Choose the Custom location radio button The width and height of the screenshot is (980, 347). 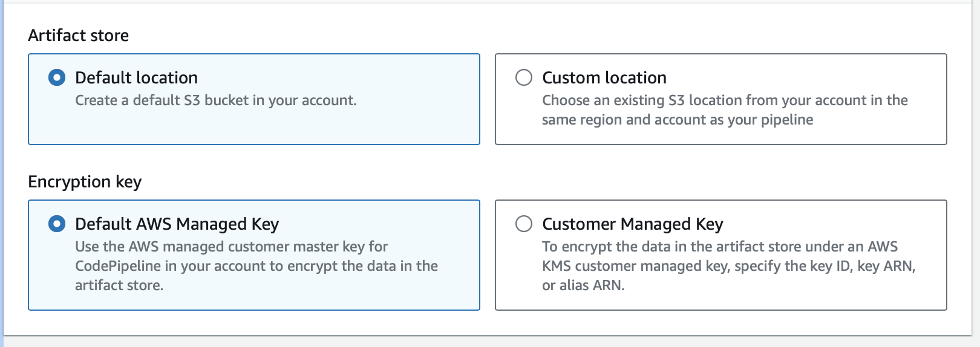tap(524, 77)
